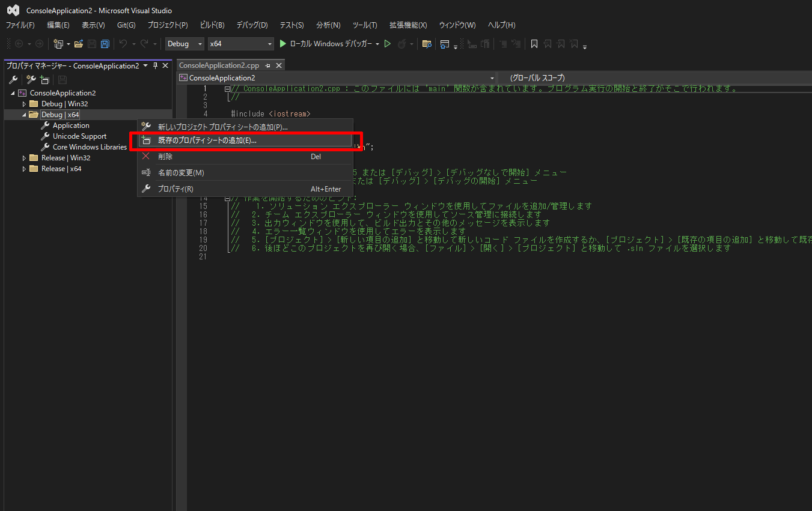Click the Navigate Backward arrow in toolbar

click(x=19, y=44)
